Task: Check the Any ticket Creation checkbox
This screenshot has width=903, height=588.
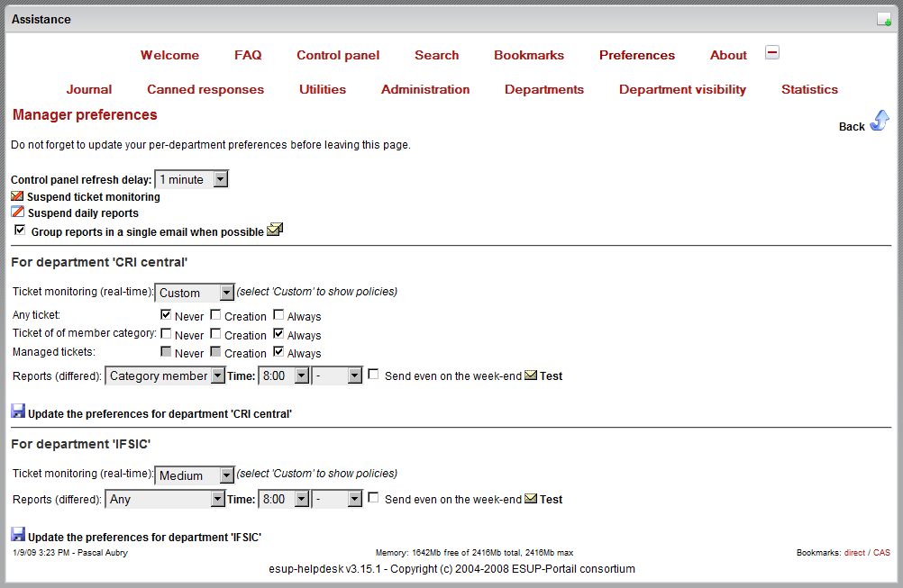Action: 216,315
